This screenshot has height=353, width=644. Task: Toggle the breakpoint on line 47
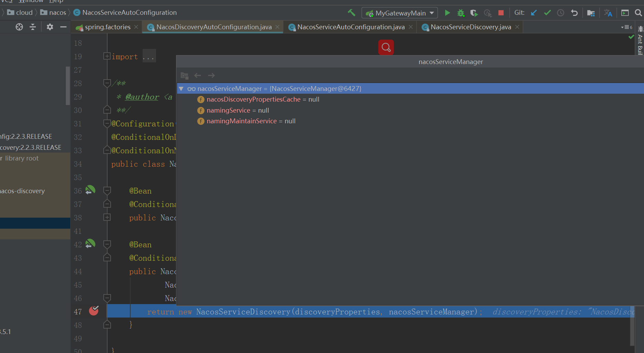click(x=93, y=311)
